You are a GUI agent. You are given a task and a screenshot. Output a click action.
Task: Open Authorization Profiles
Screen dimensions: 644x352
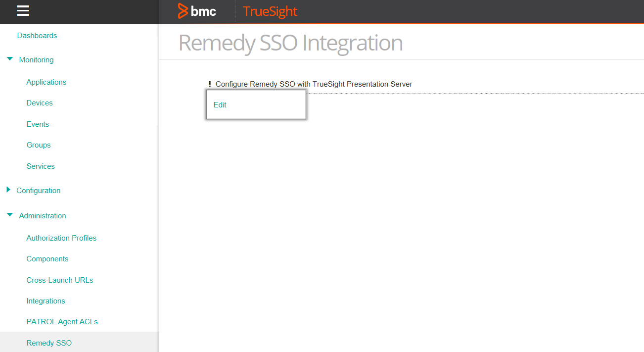tap(61, 238)
